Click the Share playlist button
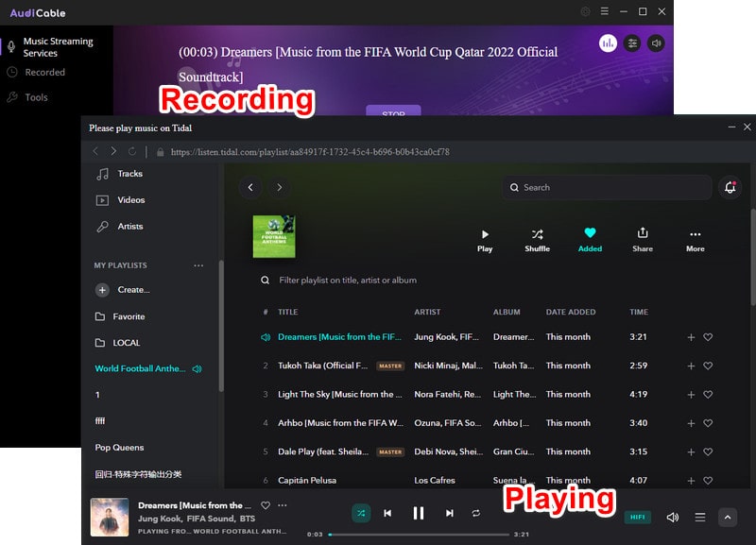 [643, 239]
